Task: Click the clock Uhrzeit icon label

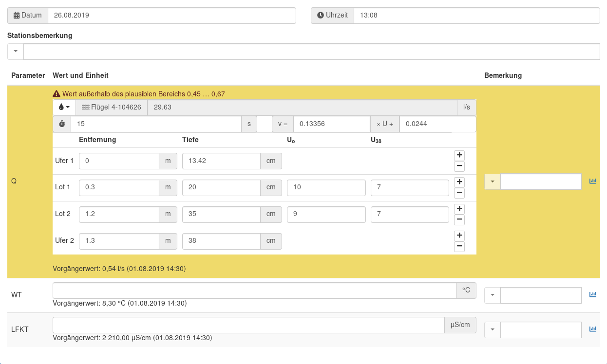Action: pyautogui.click(x=332, y=15)
